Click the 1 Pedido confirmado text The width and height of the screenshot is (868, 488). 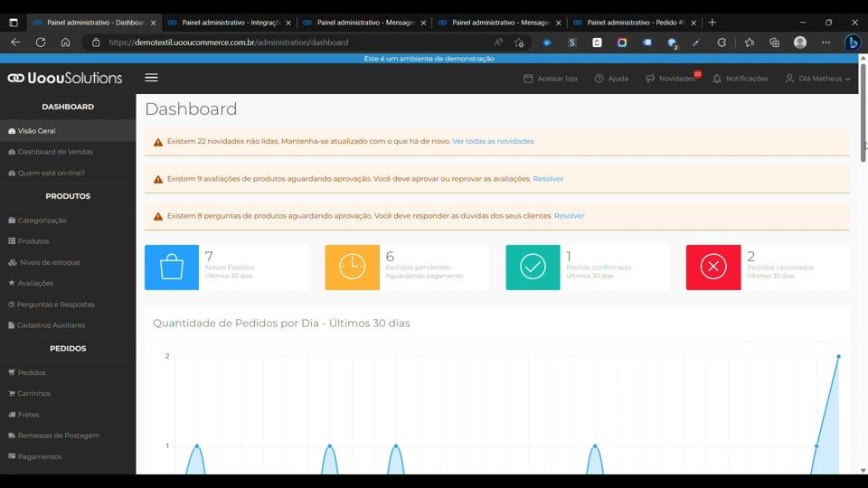click(599, 265)
